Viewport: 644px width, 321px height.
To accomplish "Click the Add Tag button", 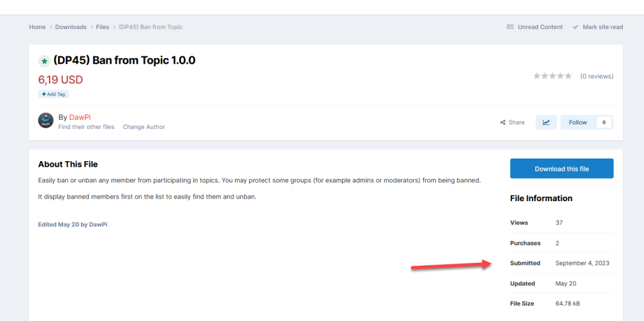I will (x=53, y=94).
